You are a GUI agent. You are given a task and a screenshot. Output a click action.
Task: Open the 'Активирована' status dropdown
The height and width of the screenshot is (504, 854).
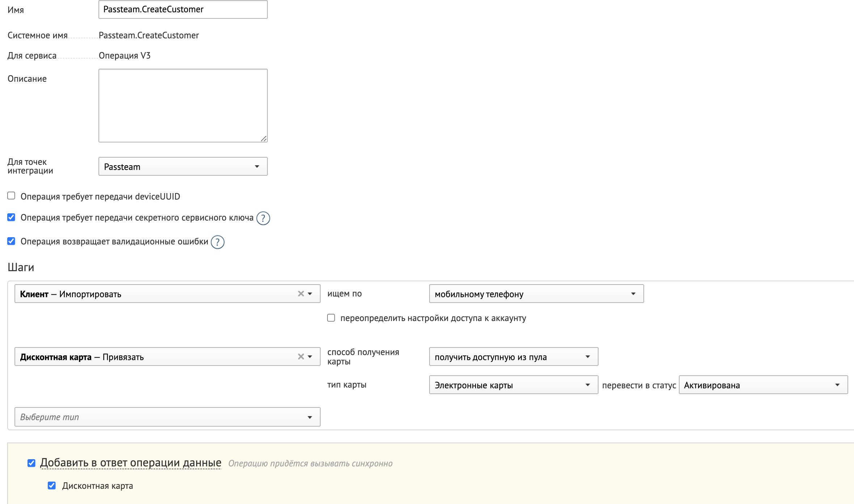pos(763,385)
